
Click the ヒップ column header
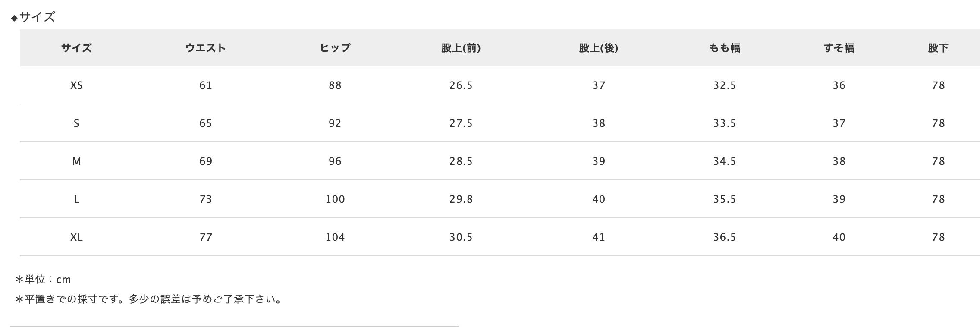point(335,48)
